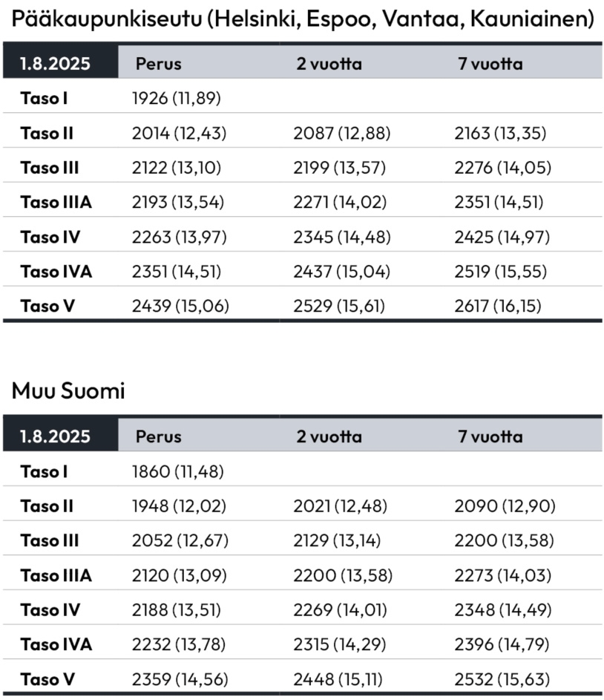Screen dimensions: 604x700
Task: Click the Perus column header in the Muu Suomi table
Action: coord(158,436)
